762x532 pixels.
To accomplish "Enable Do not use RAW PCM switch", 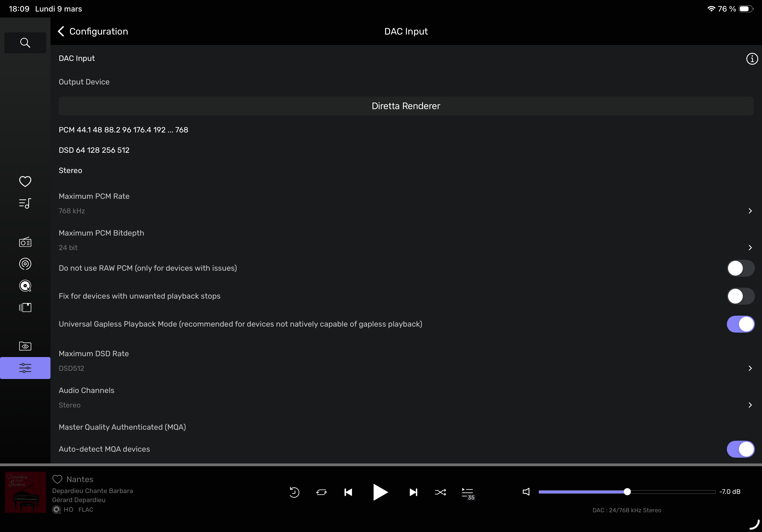I will [x=740, y=268].
